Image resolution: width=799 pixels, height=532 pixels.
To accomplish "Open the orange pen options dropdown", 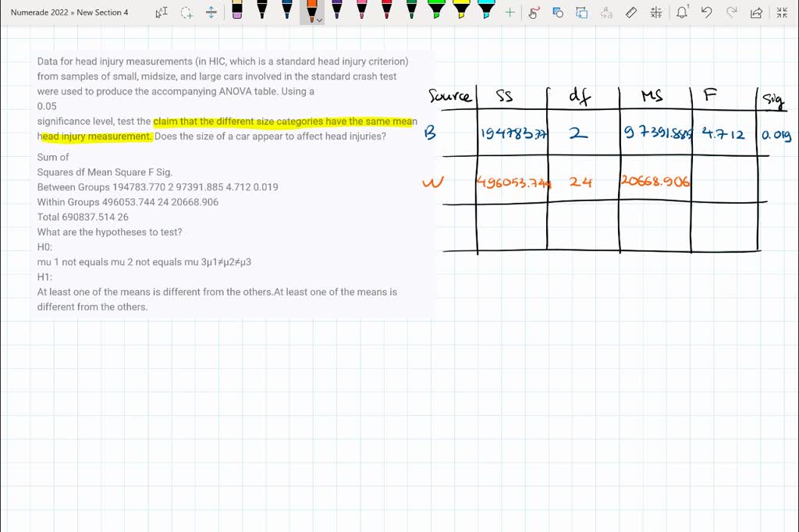I will pyautogui.click(x=320, y=20).
